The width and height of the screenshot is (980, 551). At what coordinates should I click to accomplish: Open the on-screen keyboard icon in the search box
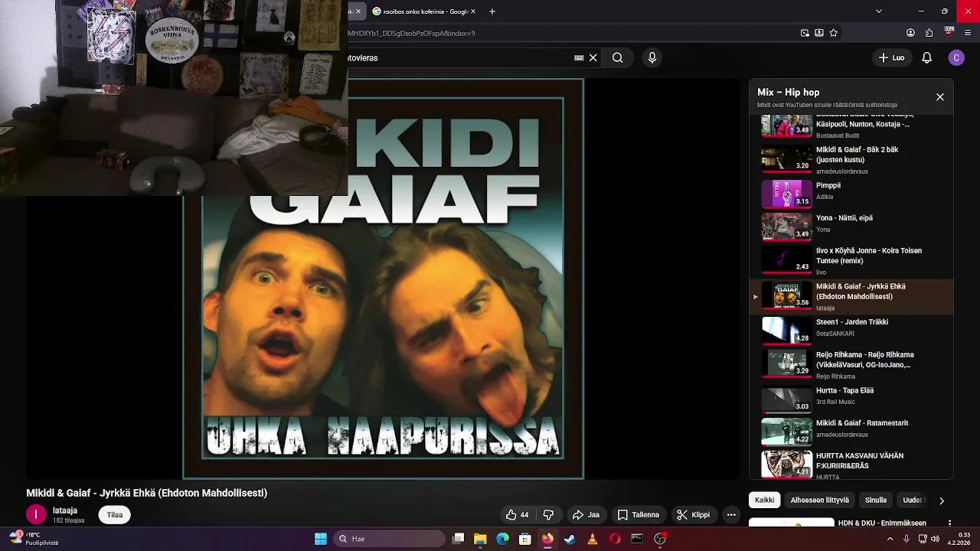(579, 57)
